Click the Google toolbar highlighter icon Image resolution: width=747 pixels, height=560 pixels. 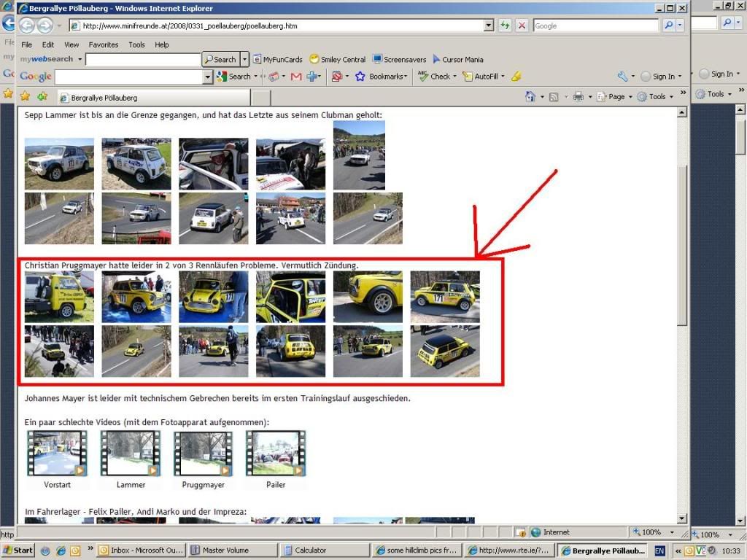tap(516, 77)
